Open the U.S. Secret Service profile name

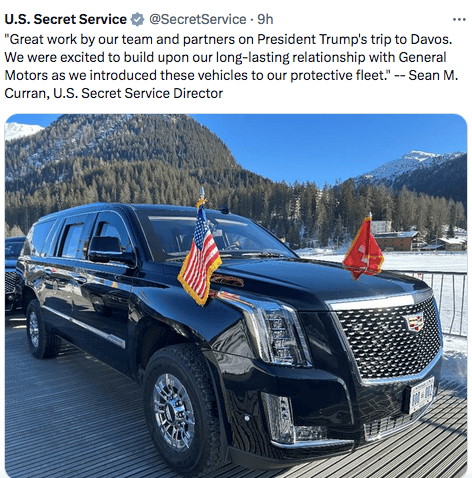click(65, 19)
